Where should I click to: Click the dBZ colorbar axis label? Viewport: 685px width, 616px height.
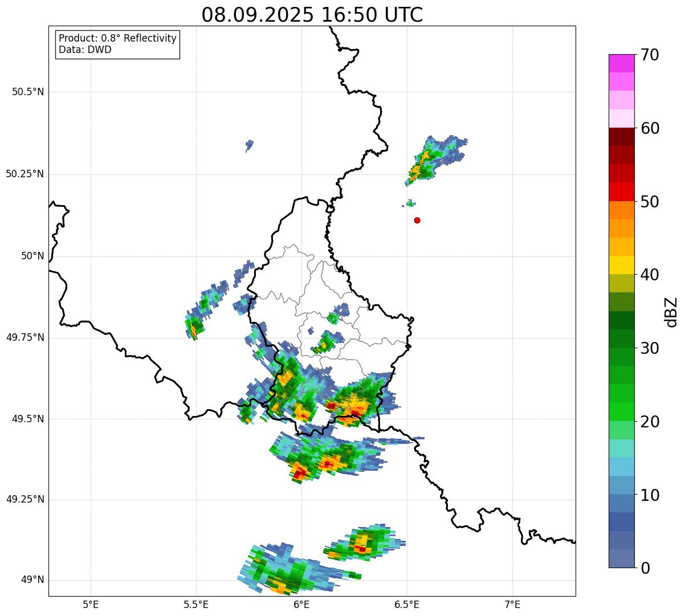671,311
